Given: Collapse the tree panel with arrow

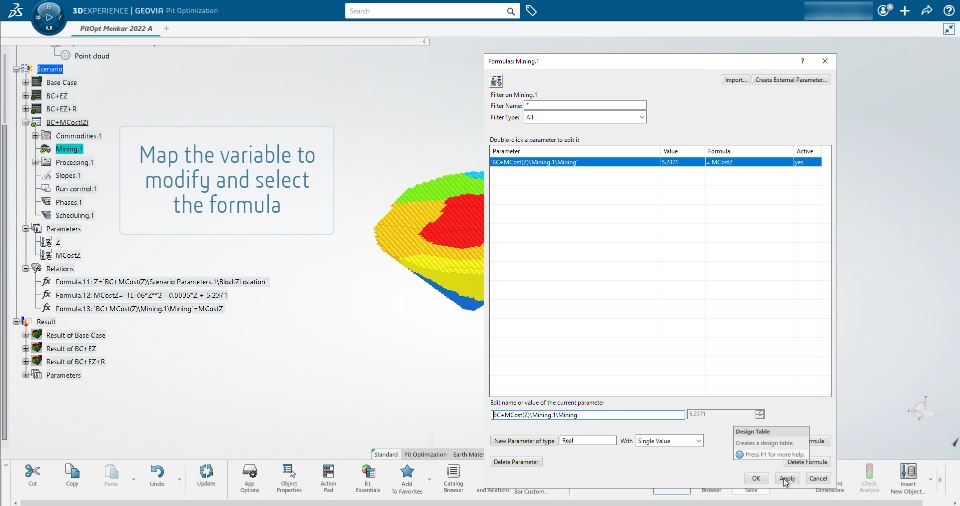Looking at the screenshot, I should 424,41.
